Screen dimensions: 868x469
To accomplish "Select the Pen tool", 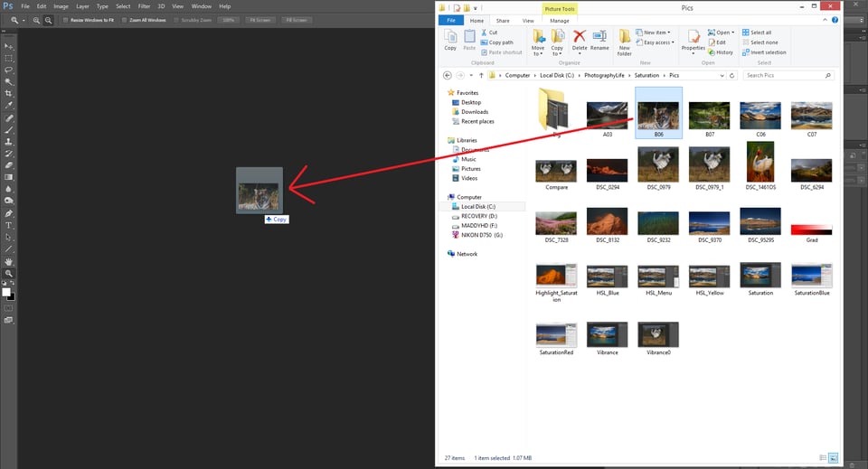I will click(x=8, y=213).
